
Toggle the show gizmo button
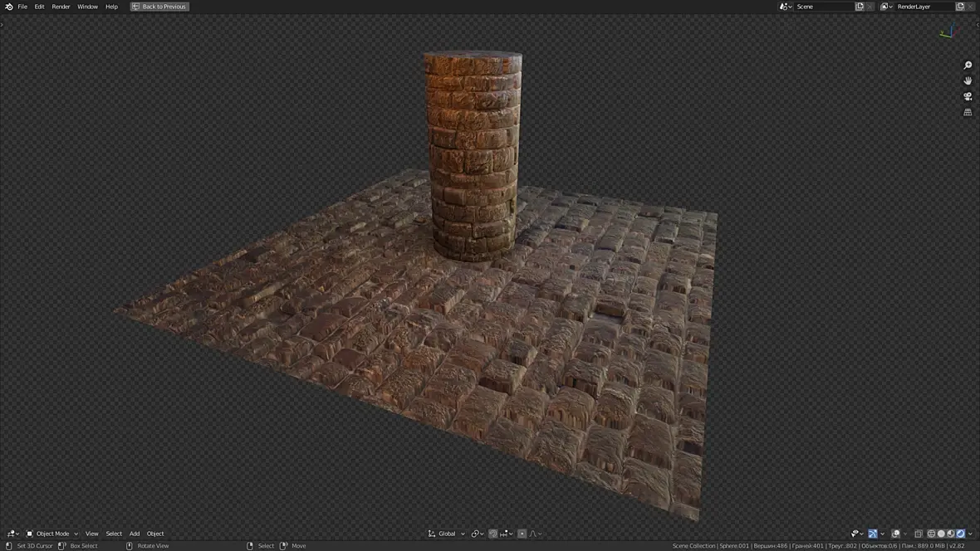tap(873, 534)
